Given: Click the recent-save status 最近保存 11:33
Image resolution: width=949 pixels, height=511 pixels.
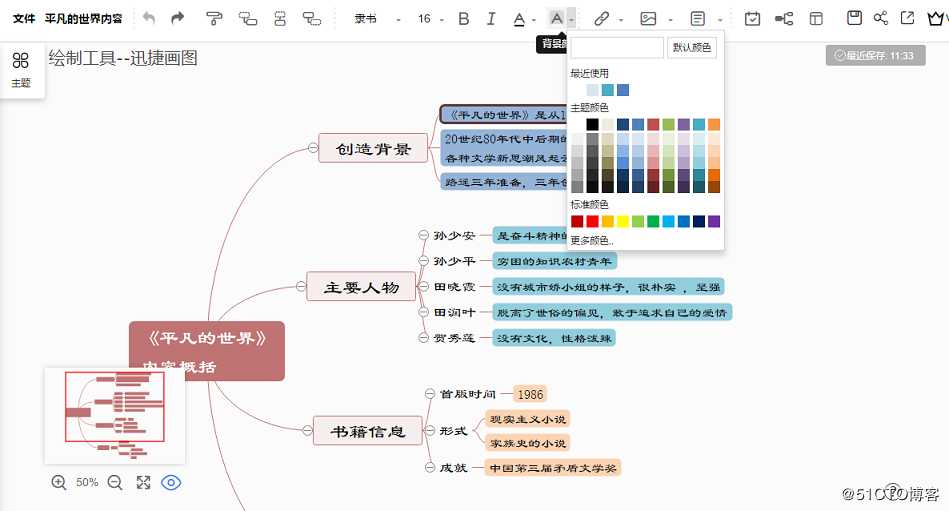Looking at the screenshot, I should 875,56.
